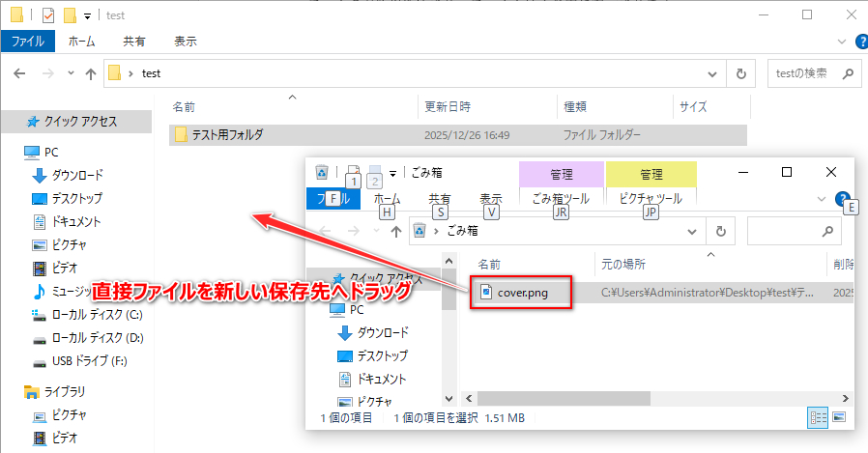This screenshot has width=868, height=453.
Task: Refresh the ごみ箱 window
Action: 721,231
